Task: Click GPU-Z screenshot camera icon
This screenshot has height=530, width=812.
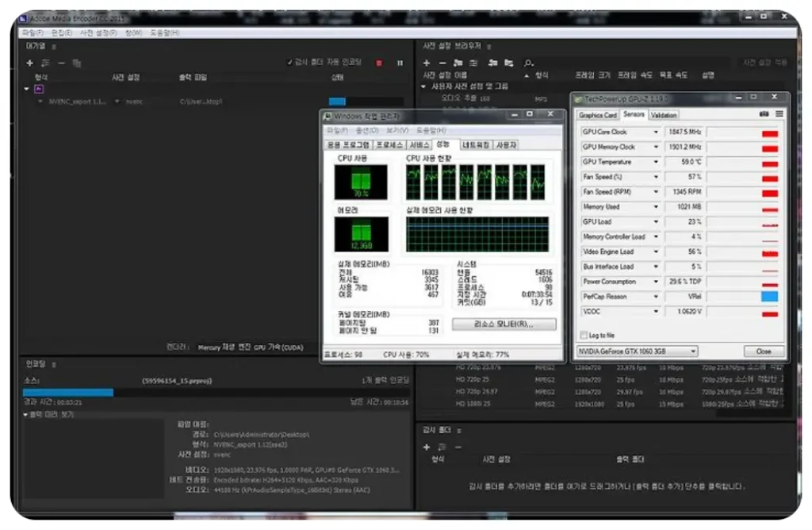Action: pos(764,114)
